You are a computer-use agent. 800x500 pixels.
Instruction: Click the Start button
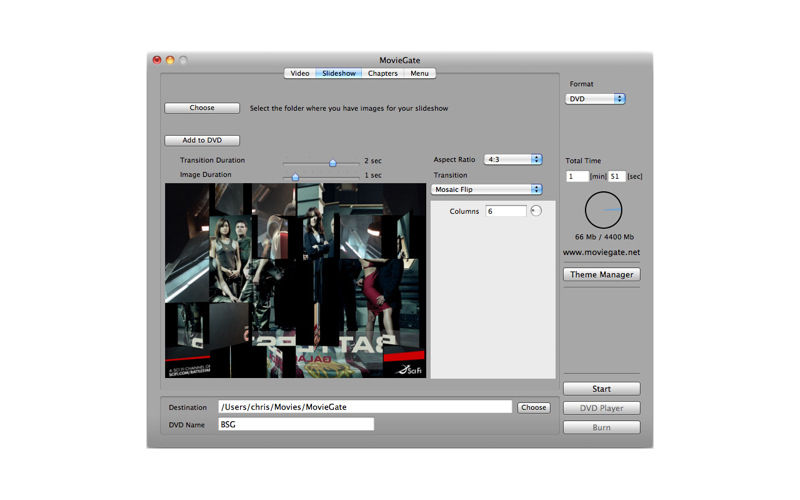(602, 389)
